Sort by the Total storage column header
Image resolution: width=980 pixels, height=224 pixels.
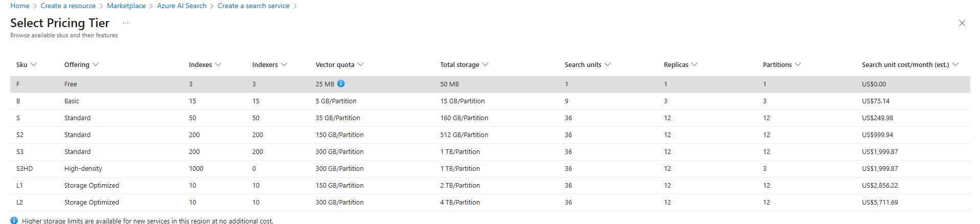464,64
